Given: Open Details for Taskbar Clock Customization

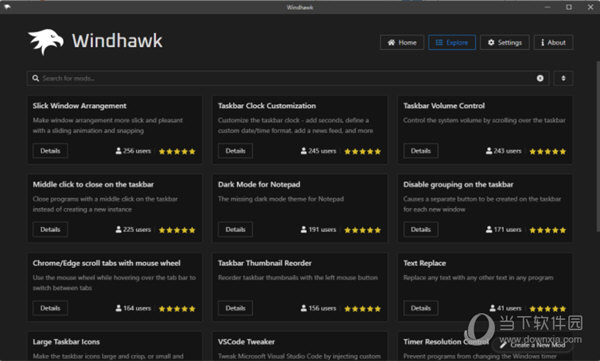Looking at the screenshot, I should coord(235,151).
